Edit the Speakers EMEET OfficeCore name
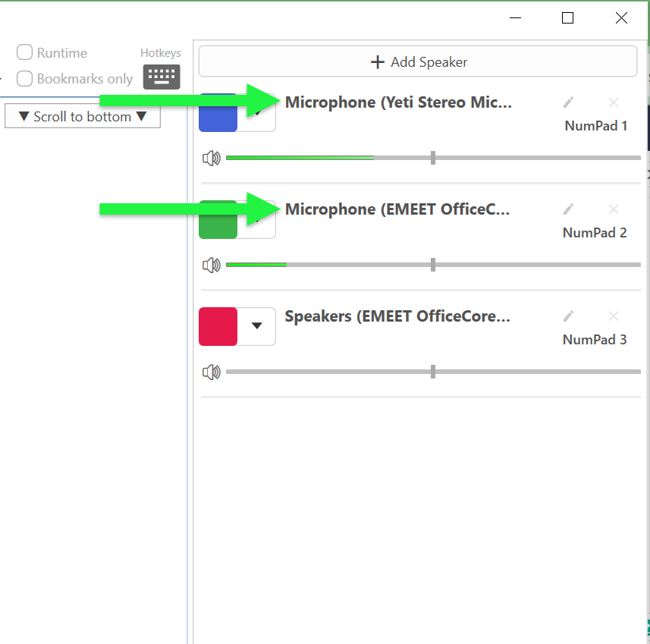This screenshot has height=644, width=650. point(568,316)
